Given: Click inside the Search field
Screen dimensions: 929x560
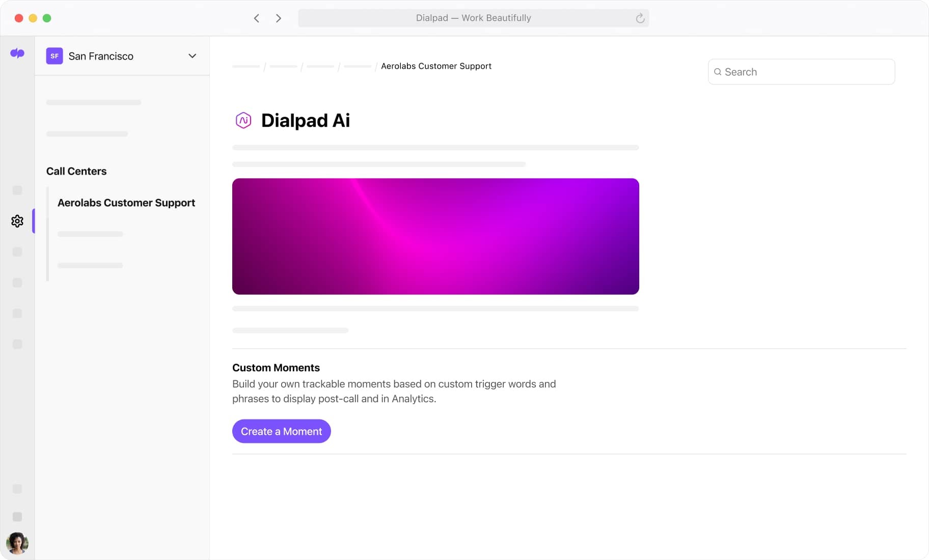Looking at the screenshot, I should (x=801, y=72).
